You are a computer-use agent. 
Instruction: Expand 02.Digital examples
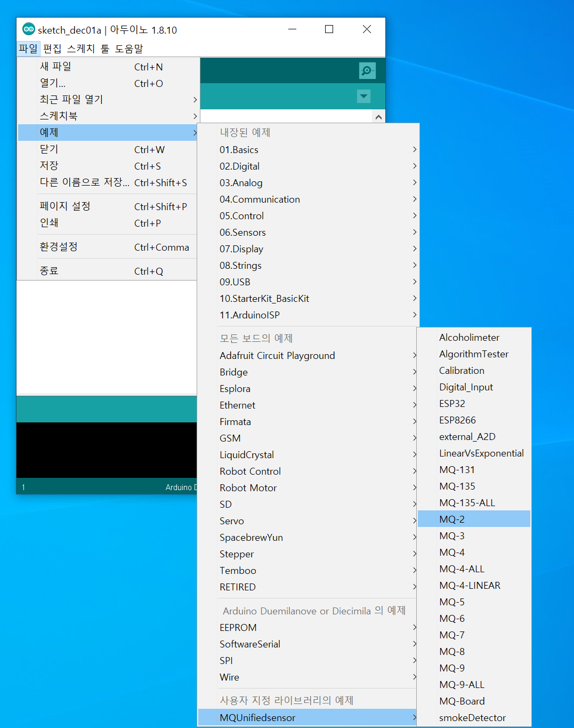pos(308,166)
